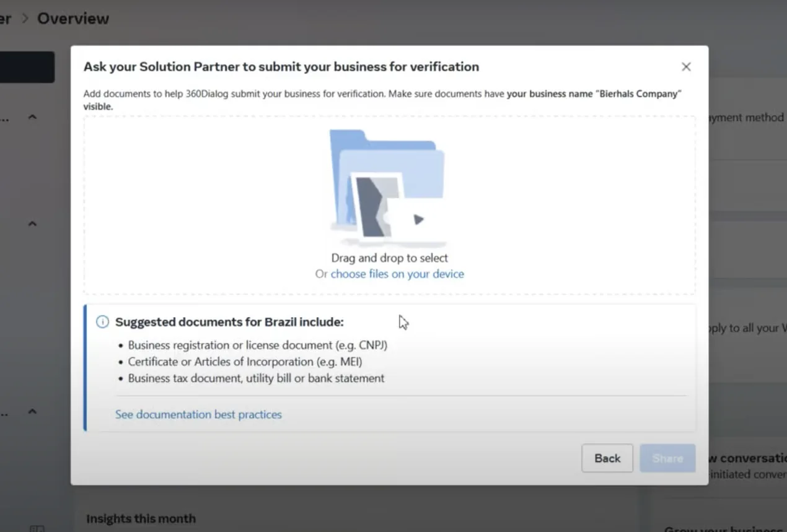Click the Overview breadcrumb in background page
Viewport: 787px width, 532px height.
tap(73, 19)
